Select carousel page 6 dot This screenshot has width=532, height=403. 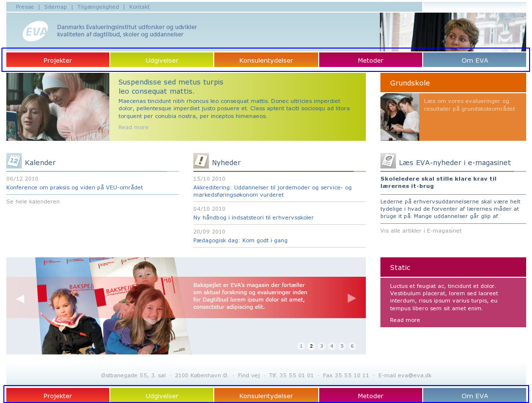pyautogui.click(x=352, y=346)
